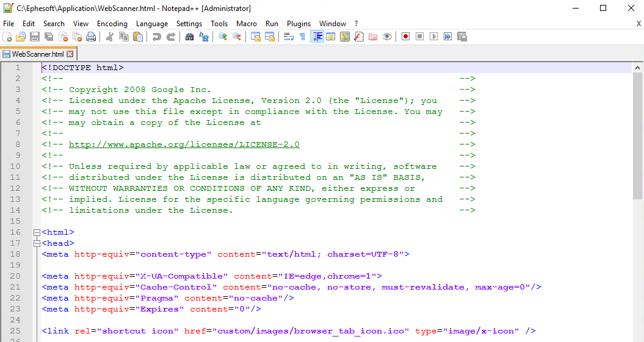
Task: Select the WebScanner.html document tab
Action: pyautogui.click(x=38, y=54)
